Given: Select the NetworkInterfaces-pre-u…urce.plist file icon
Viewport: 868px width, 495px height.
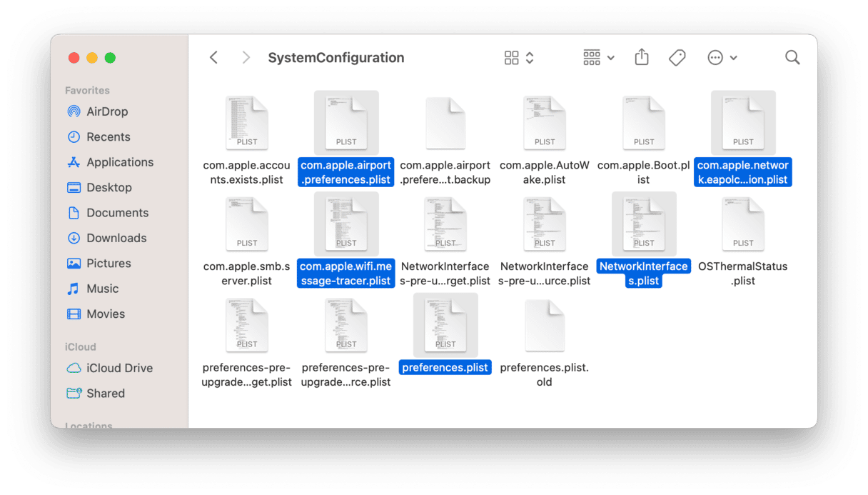Looking at the screenshot, I should 545,224.
